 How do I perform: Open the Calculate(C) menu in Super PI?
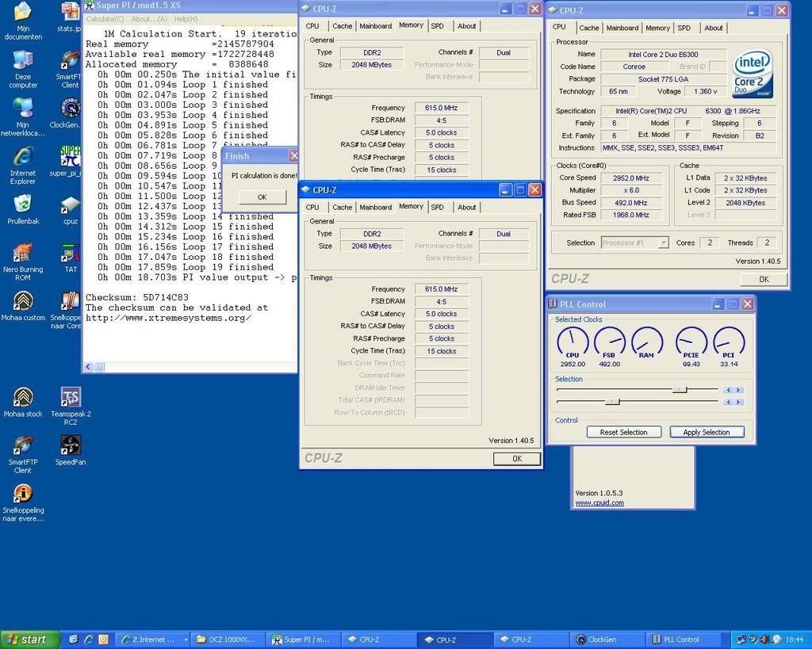tap(105, 19)
